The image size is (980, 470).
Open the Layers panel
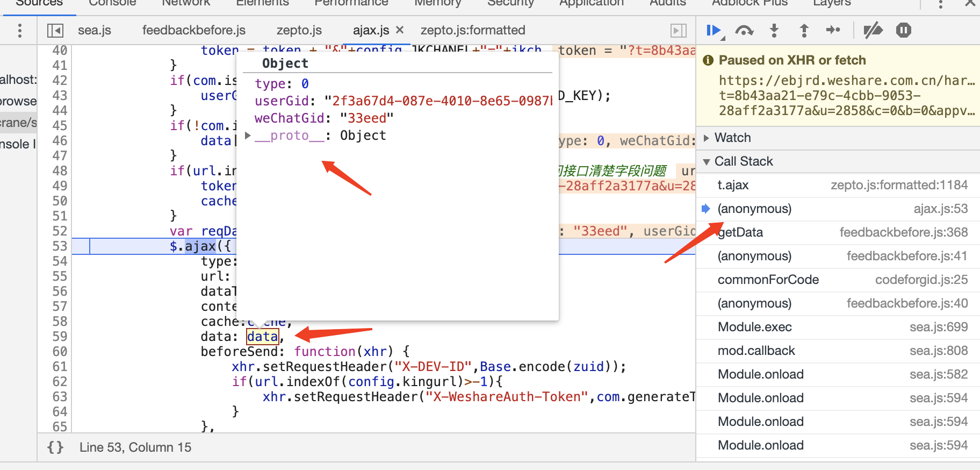832,3
